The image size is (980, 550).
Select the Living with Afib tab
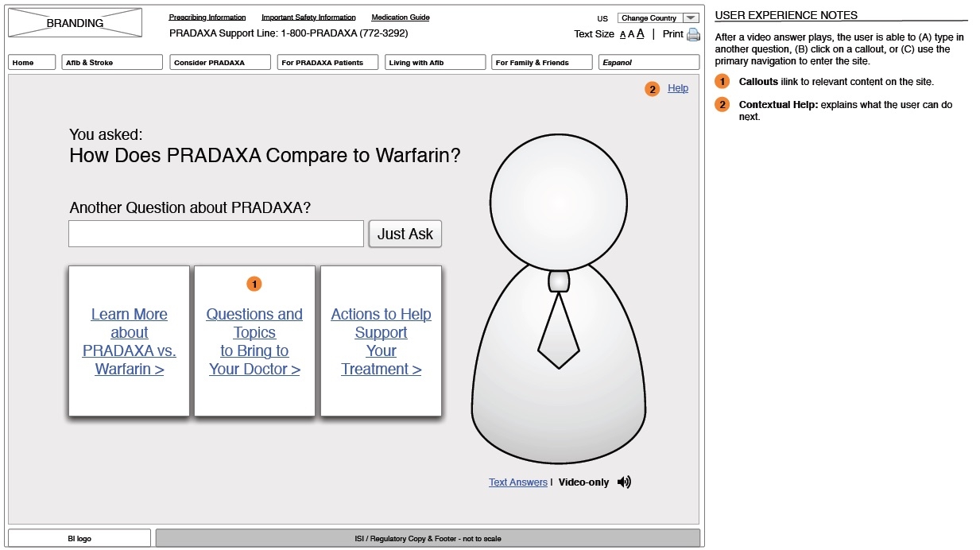435,63
